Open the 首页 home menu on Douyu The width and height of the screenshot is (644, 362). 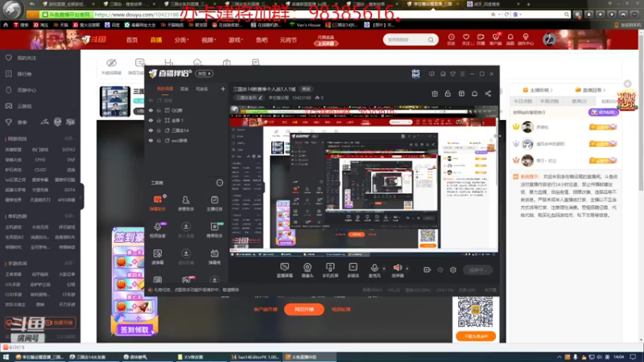pos(132,39)
